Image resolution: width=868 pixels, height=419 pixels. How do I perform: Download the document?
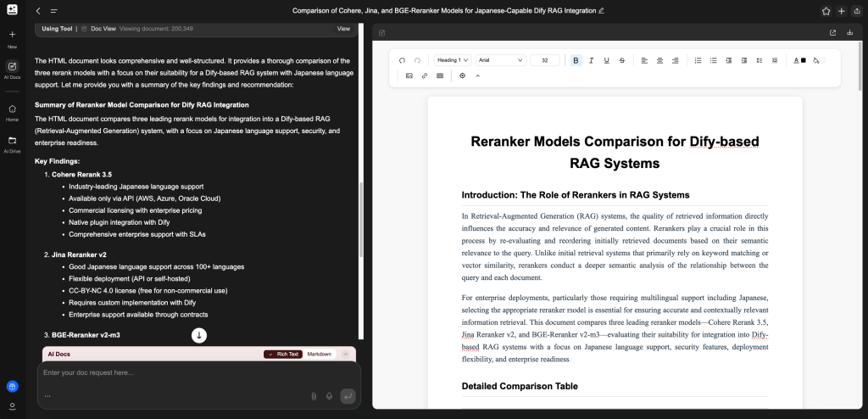click(x=849, y=33)
